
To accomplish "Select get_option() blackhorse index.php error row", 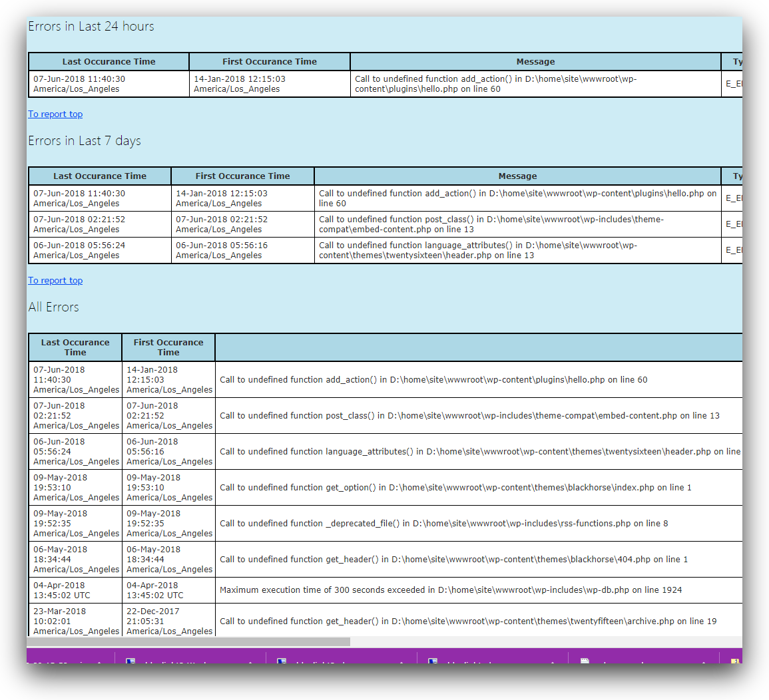I will [x=455, y=488].
